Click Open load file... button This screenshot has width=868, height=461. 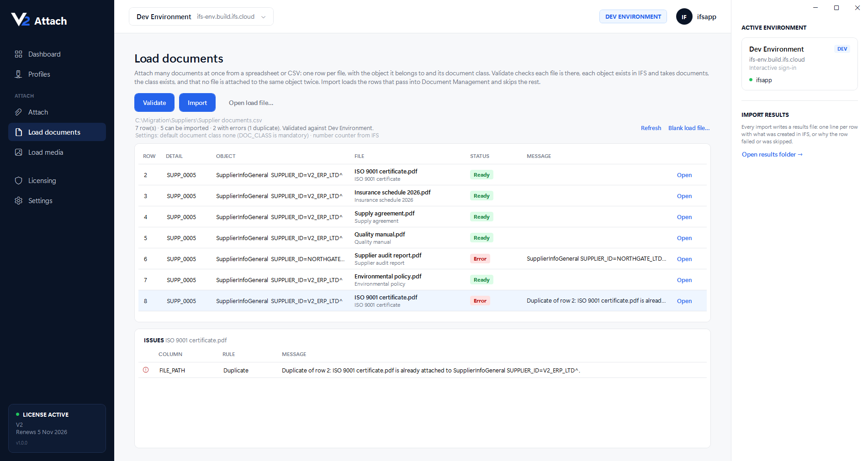tap(251, 103)
